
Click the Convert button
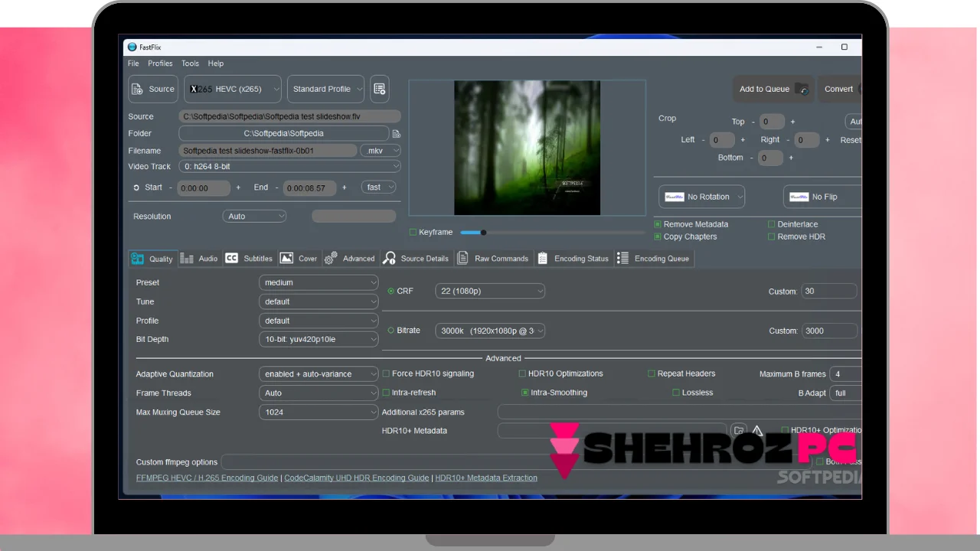tap(840, 89)
